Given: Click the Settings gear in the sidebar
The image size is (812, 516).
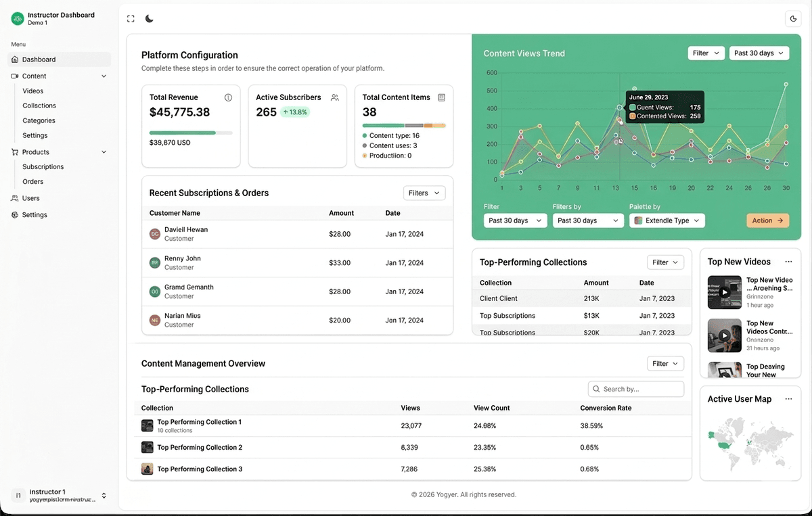Looking at the screenshot, I should pos(14,214).
